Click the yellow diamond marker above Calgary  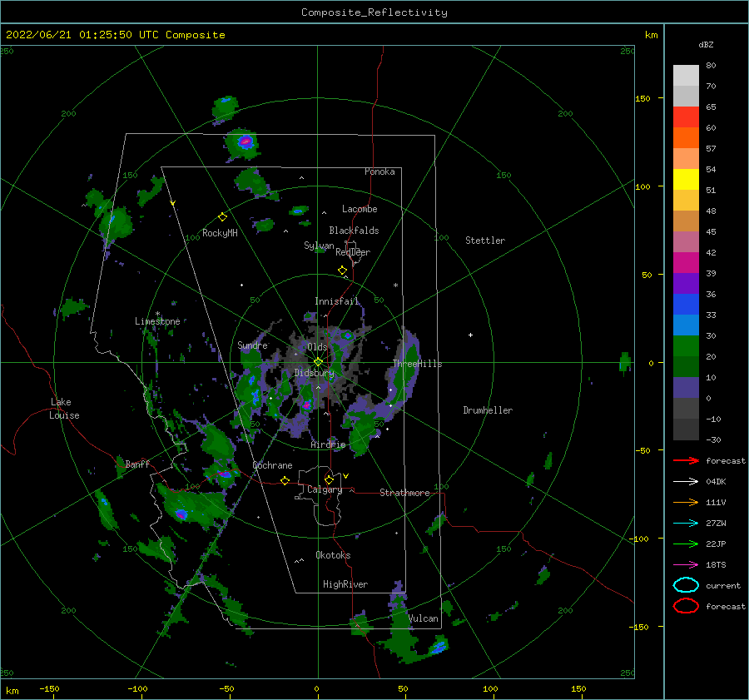329,479
